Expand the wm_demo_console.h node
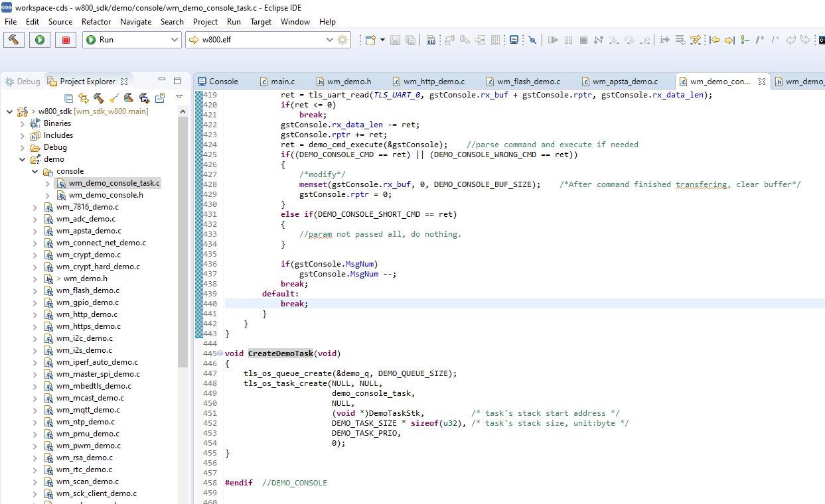The width and height of the screenshot is (825, 504). tap(47, 195)
